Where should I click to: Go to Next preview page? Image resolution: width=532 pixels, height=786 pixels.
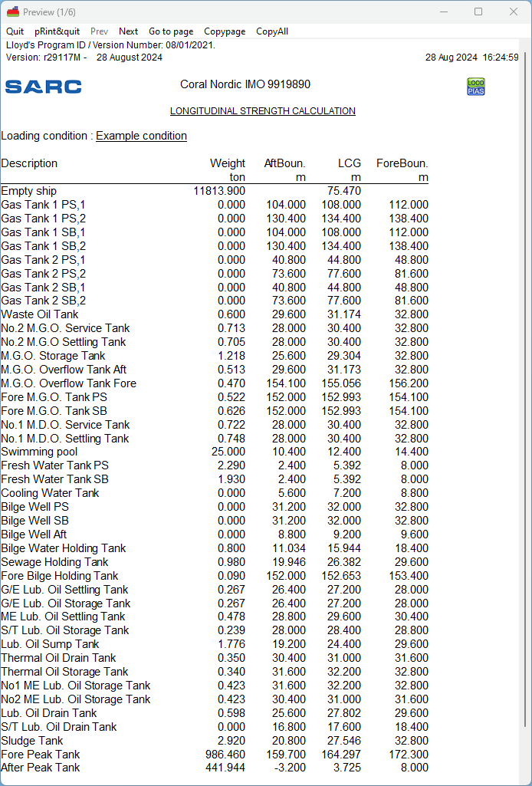click(128, 31)
